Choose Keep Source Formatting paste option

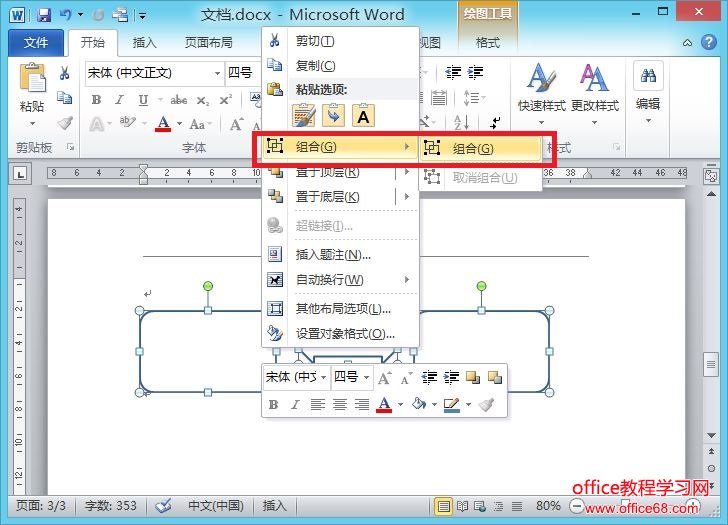tap(304, 116)
